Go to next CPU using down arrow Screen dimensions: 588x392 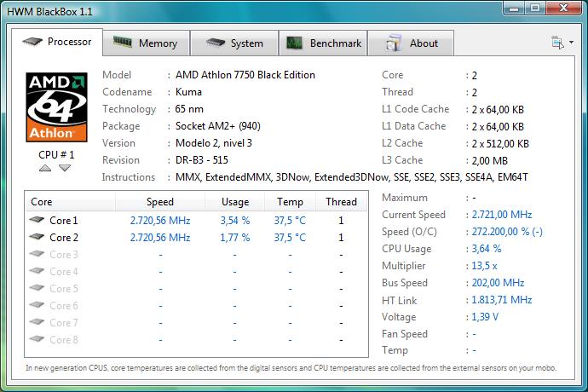point(65,168)
